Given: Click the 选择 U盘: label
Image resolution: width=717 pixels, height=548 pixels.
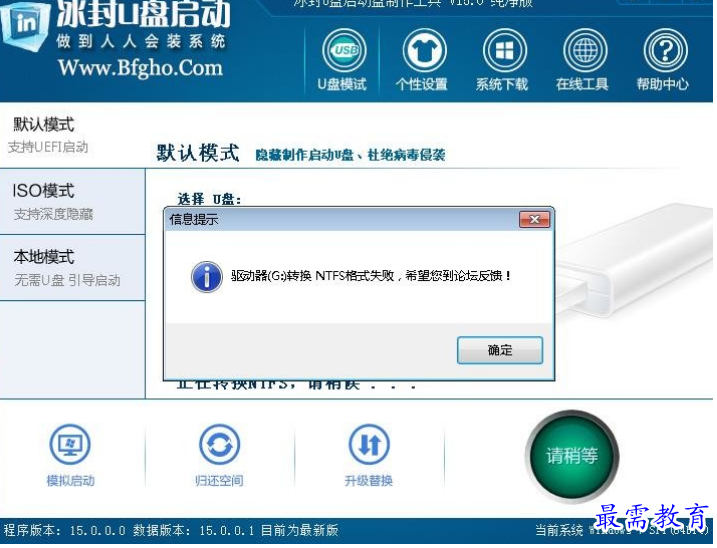Looking at the screenshot, I should pos(209,199).
